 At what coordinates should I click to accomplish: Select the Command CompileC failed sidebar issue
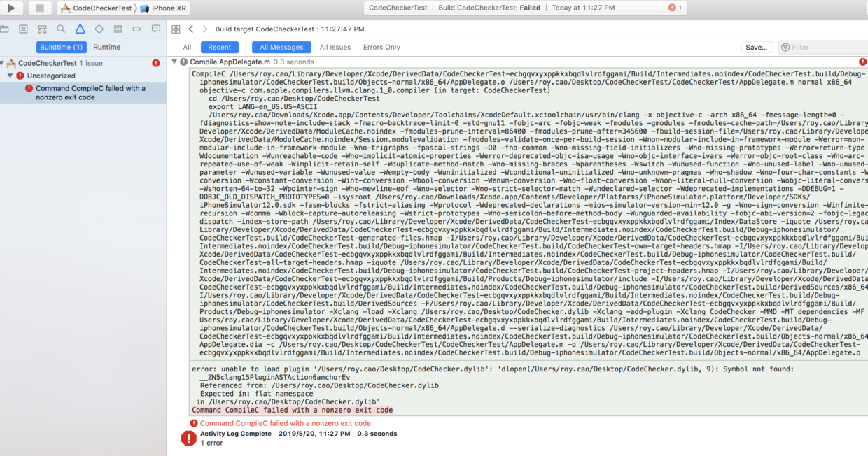[x=83, y=92]
